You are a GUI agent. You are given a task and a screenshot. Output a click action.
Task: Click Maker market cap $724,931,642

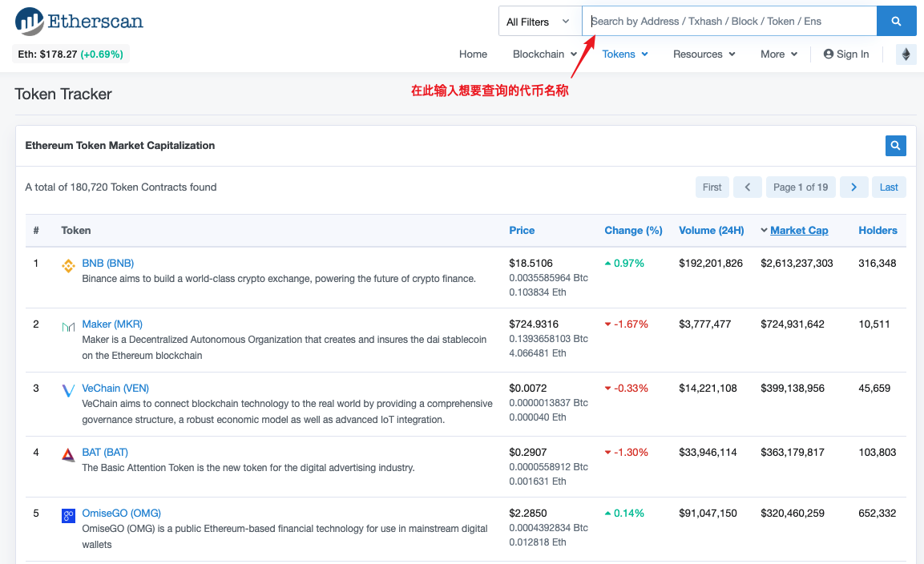coord(793,324)
